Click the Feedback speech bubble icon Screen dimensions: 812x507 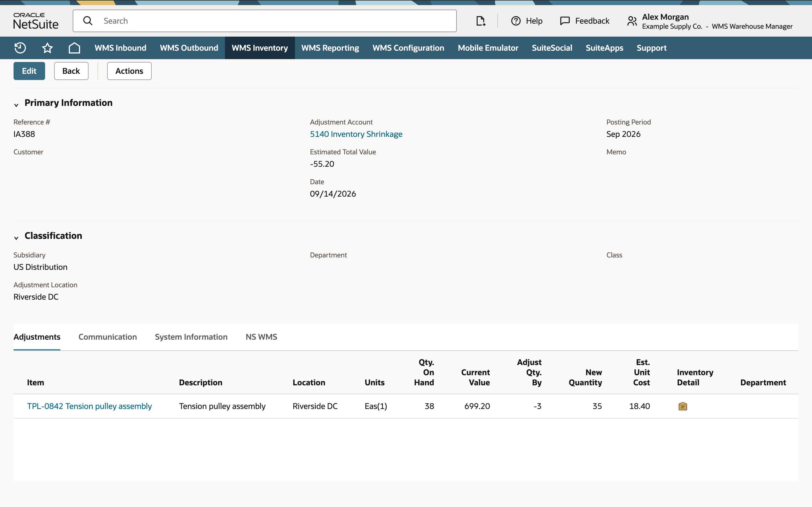pos(565,21)
